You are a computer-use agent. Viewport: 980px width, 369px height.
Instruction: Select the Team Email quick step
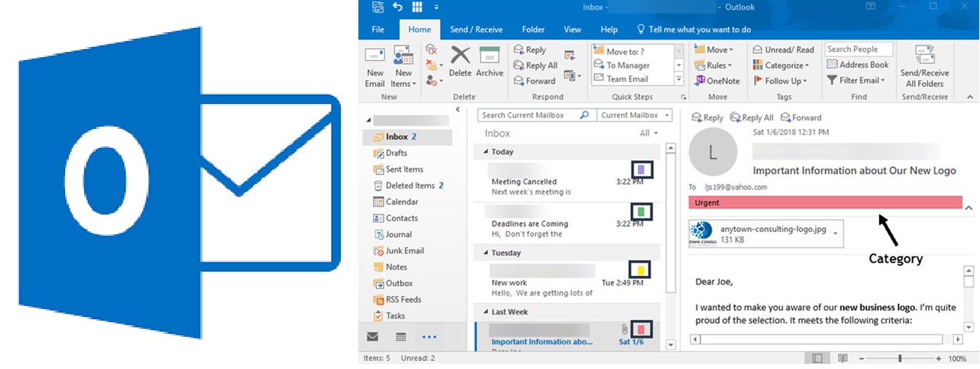633,79
